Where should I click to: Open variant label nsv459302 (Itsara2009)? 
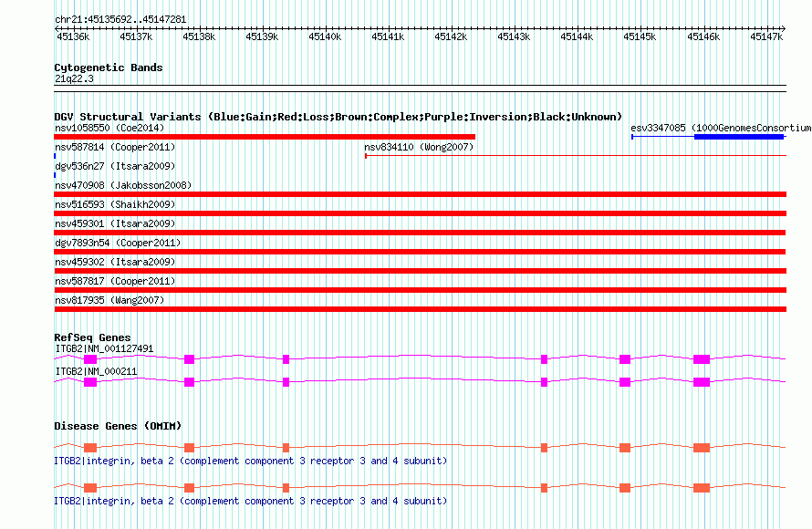coord(115,262)
